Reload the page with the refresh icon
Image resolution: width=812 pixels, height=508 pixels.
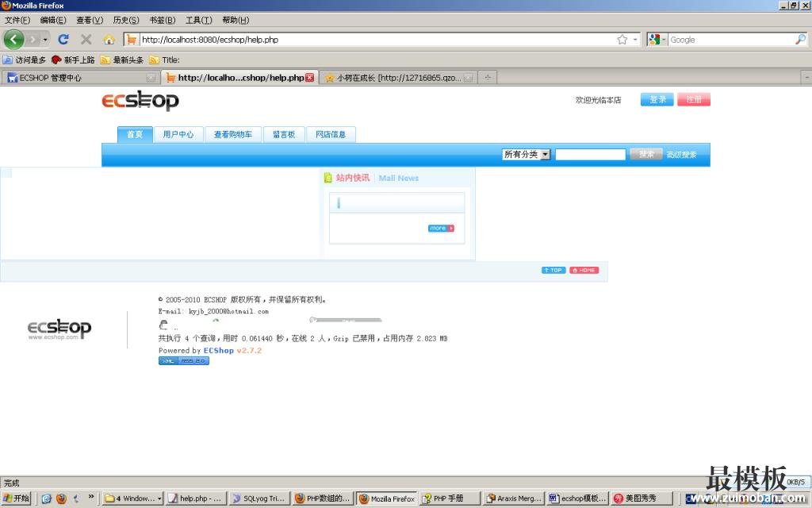63,40
